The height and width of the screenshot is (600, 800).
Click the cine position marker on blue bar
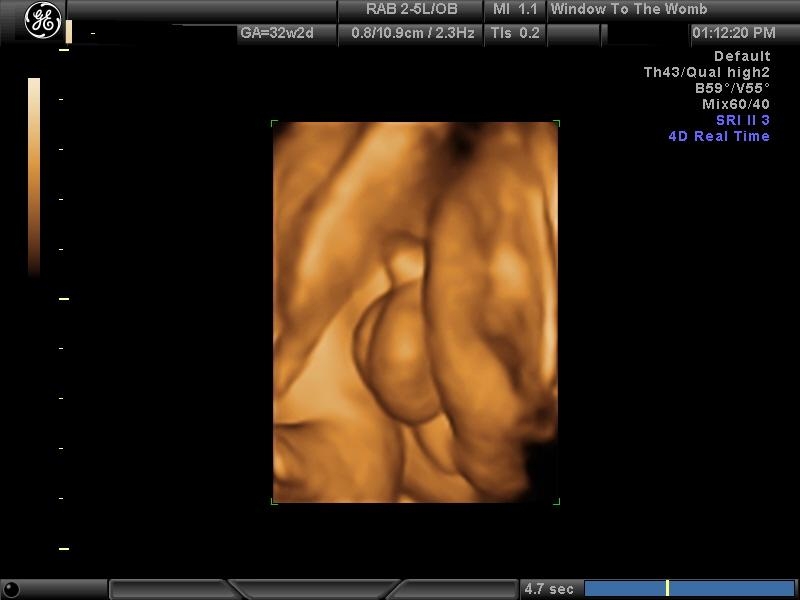667,588
